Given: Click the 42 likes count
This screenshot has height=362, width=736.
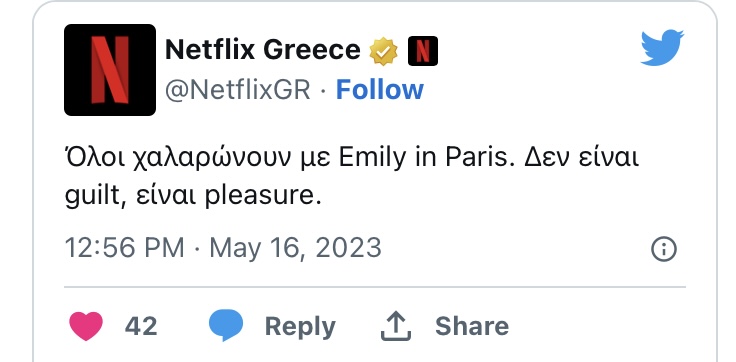Looking at the screenshot, I should [x=141, y=326].
